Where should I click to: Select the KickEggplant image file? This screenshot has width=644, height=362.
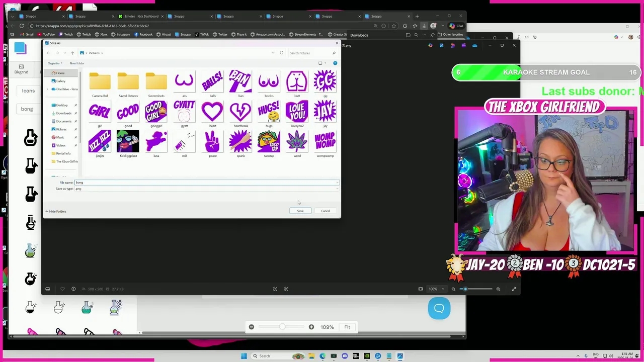coord(128,144)
